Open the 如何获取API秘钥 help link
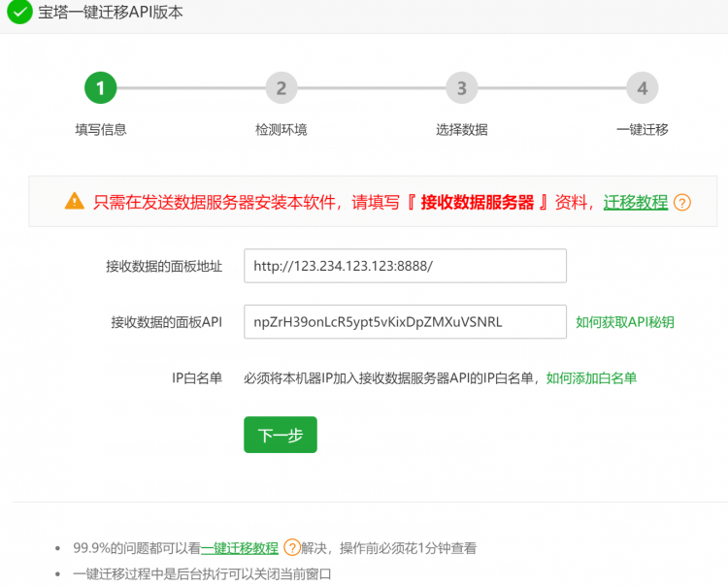728x587 pixels. 624,322
